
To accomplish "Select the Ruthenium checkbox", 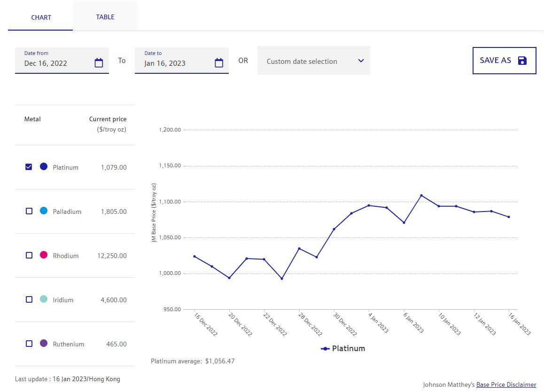I will coord(29,344).
